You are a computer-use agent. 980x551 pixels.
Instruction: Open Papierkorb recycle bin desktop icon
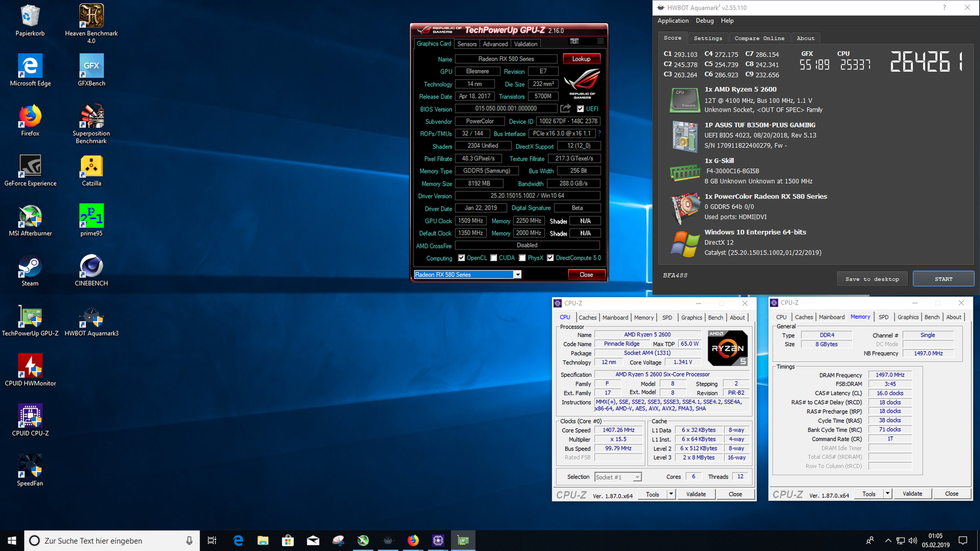(30, 21)
